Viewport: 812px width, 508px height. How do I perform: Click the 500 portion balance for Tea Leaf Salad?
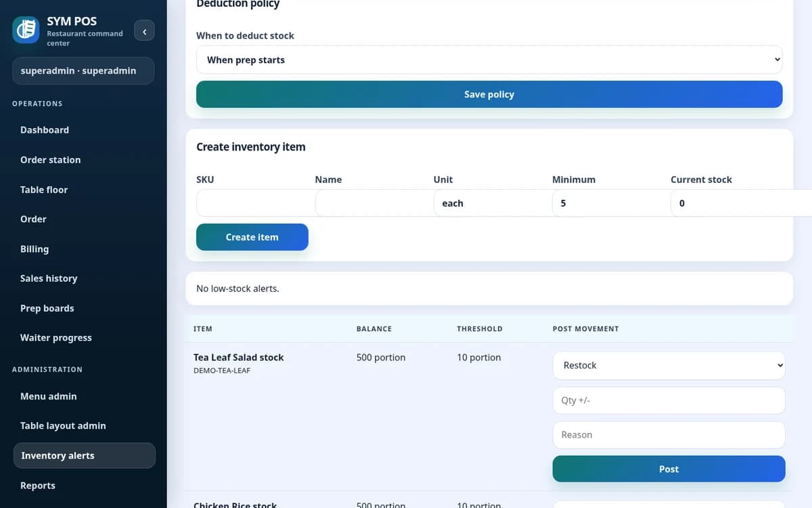[x=381, y=357]
